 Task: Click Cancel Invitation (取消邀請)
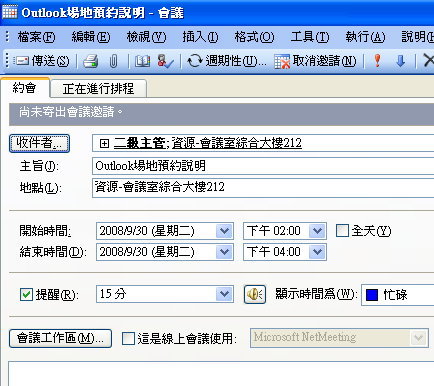315,61
